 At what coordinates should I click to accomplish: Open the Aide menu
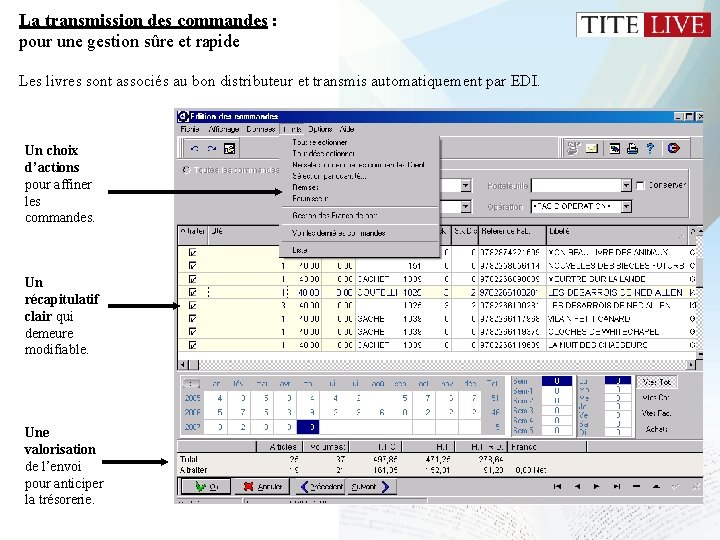pyautogui.click(x=347, y=129)
